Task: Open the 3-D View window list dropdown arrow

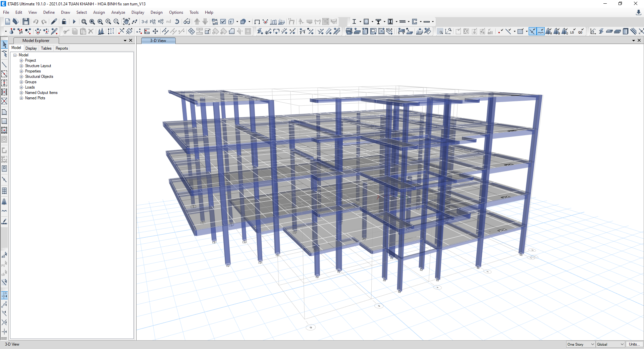Action: coord(634,41)
